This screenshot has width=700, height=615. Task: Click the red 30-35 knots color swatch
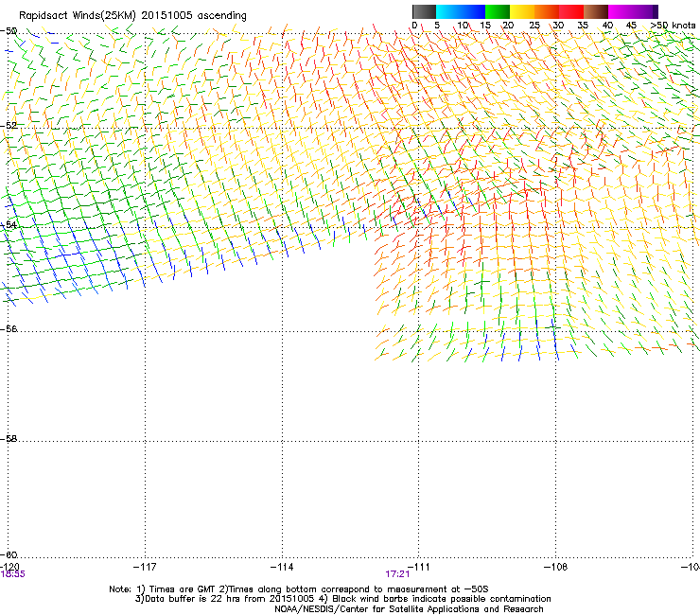tap(571, 11)
